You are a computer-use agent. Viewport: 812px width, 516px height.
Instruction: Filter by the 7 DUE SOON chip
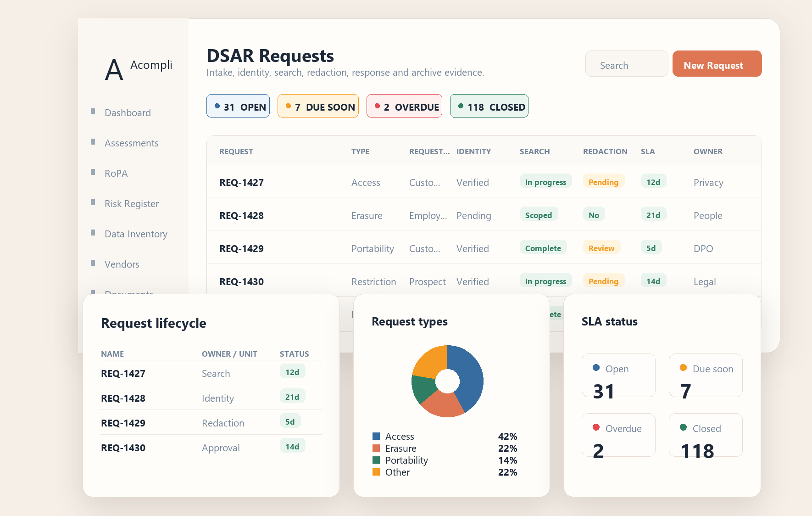(318, 106)
